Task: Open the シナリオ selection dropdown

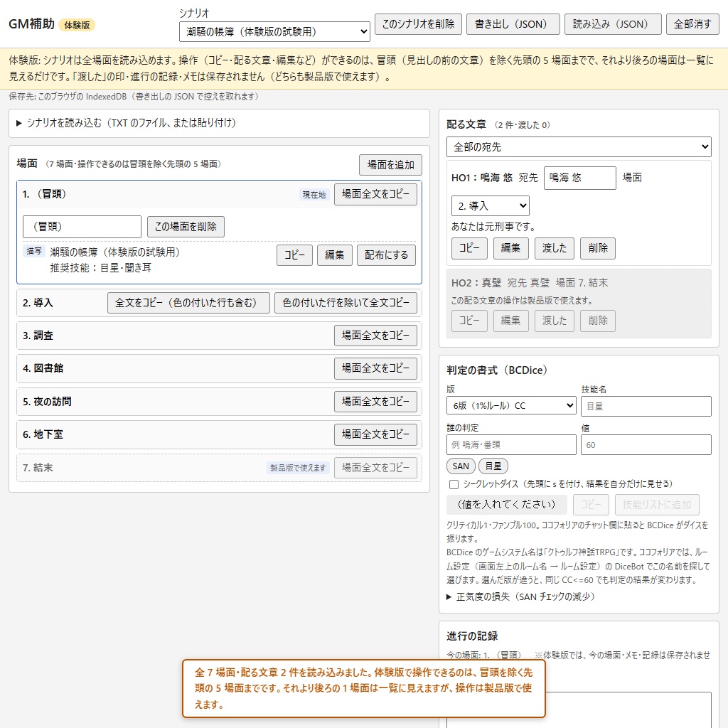Action: (274, 31)
